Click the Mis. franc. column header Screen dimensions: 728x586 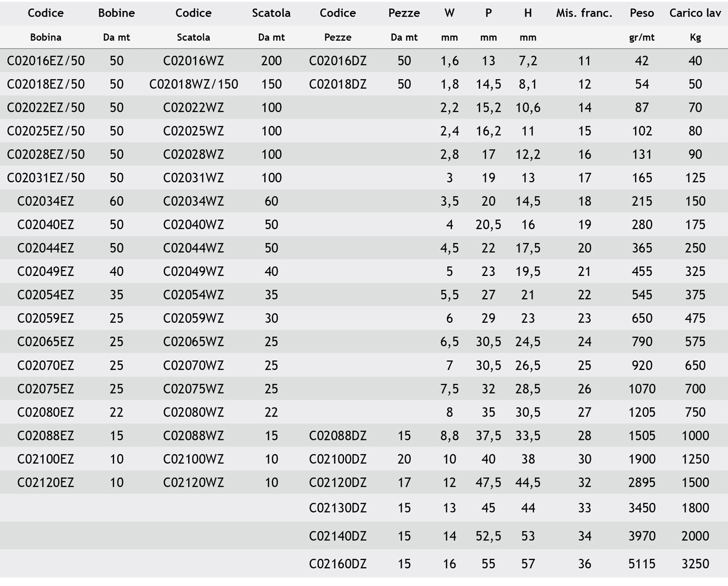(x=584, y=13)
